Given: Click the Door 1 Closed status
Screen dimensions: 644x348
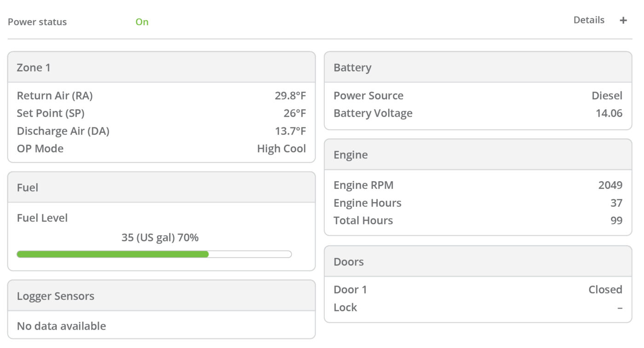Looking at the screenshot, I should (x=605, y=290).
